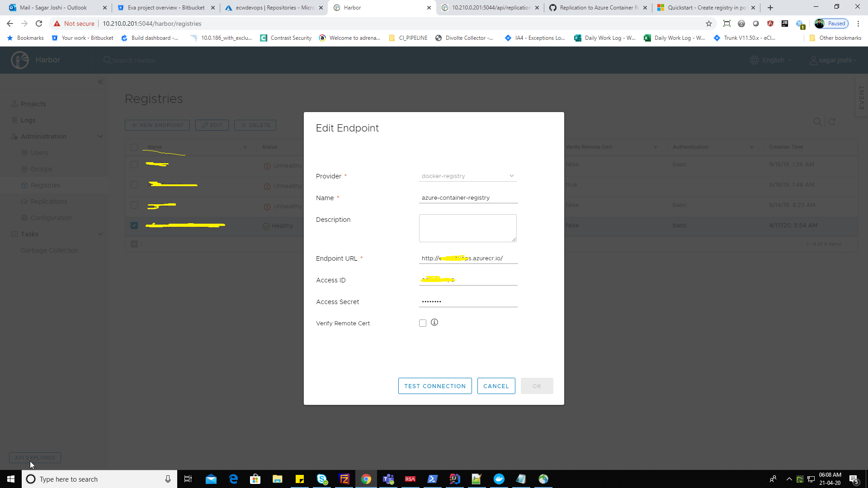Click the Endpoint URL field

pyautogui.click(x=468, y=258)
